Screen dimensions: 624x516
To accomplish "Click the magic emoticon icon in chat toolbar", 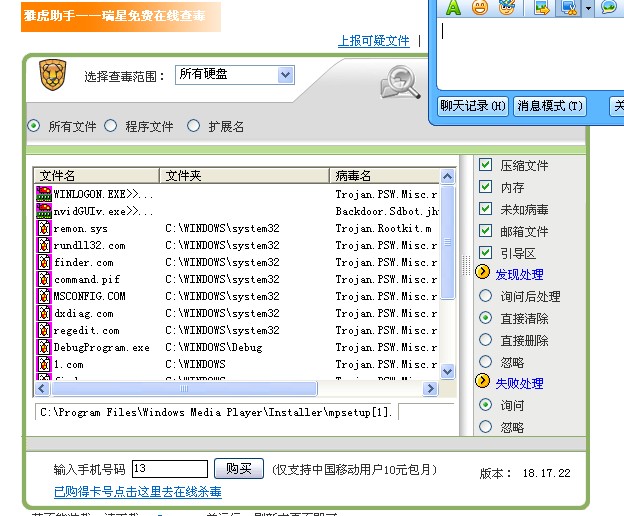I will click(x=507, y=8).
